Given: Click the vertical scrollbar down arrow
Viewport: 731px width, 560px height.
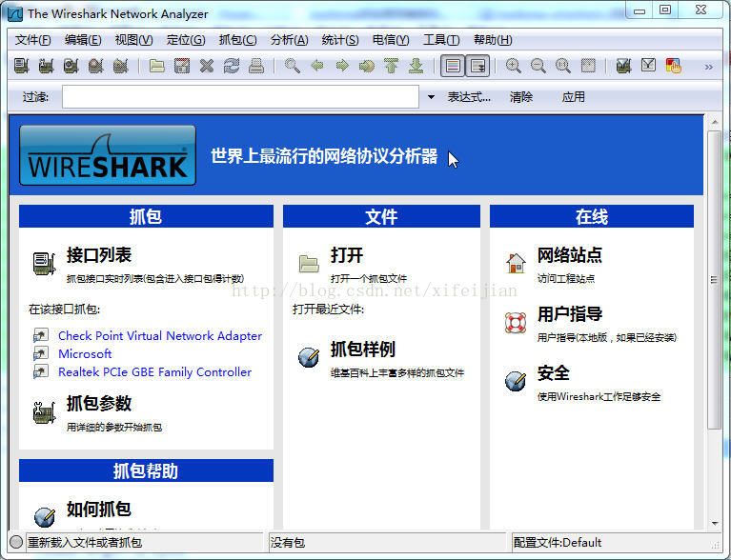Looking at the screenshot, I should (x=715, y=524).
